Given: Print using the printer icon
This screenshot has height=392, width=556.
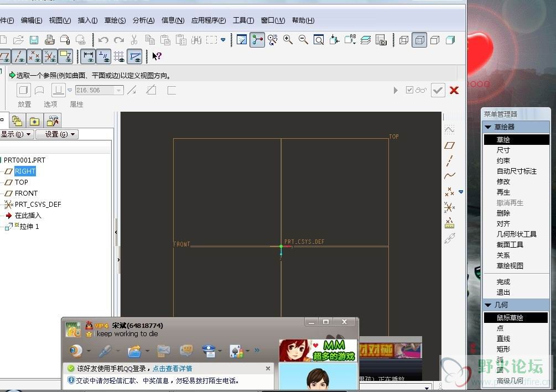Looking at the screenshot, I should click(49, 40).
